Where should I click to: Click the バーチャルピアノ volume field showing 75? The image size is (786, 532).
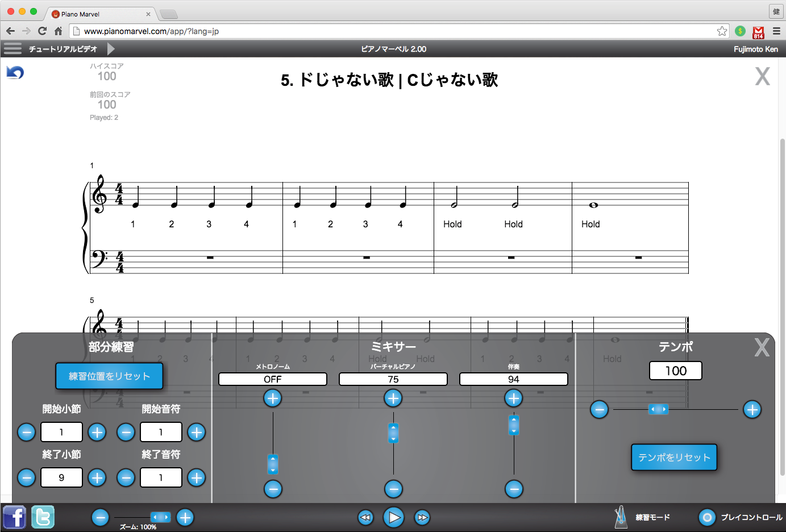tap(393, 379)
